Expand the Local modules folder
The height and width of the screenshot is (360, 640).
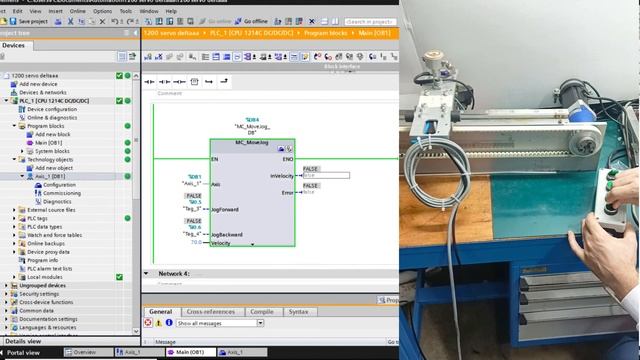(14, 277)
